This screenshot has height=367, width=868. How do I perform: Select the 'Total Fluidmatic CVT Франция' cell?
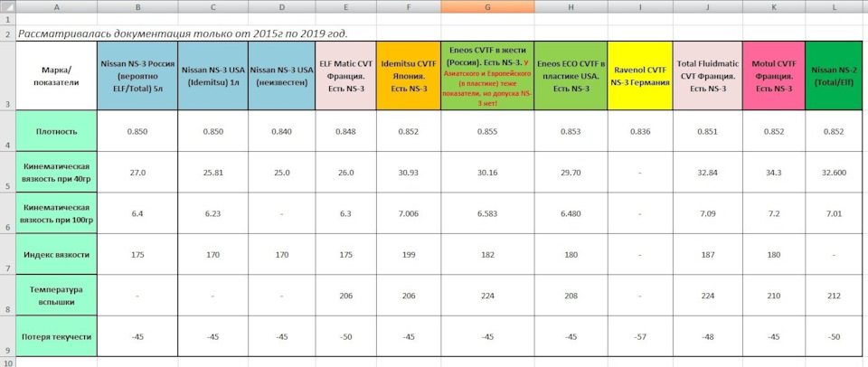708,76
